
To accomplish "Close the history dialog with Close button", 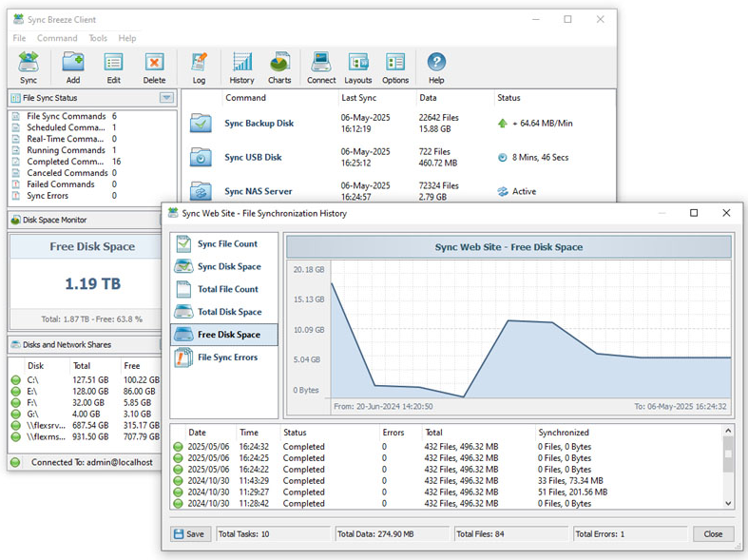I will coord(713,534).
